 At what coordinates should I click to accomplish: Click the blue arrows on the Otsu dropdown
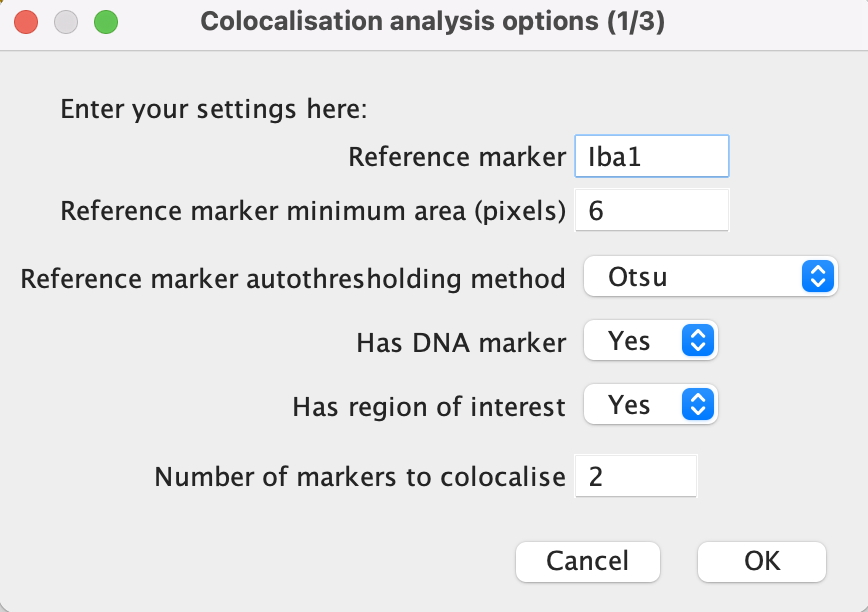point(818,276)
